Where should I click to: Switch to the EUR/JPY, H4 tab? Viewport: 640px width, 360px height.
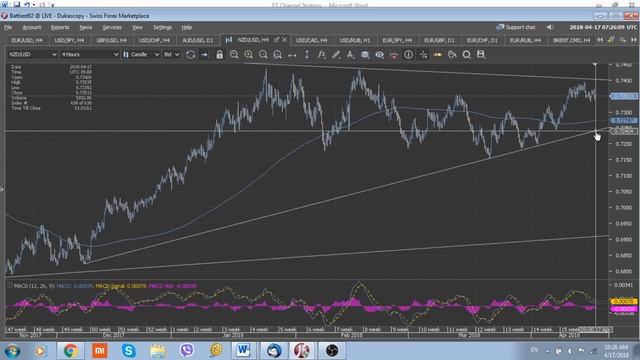point(397,40)
